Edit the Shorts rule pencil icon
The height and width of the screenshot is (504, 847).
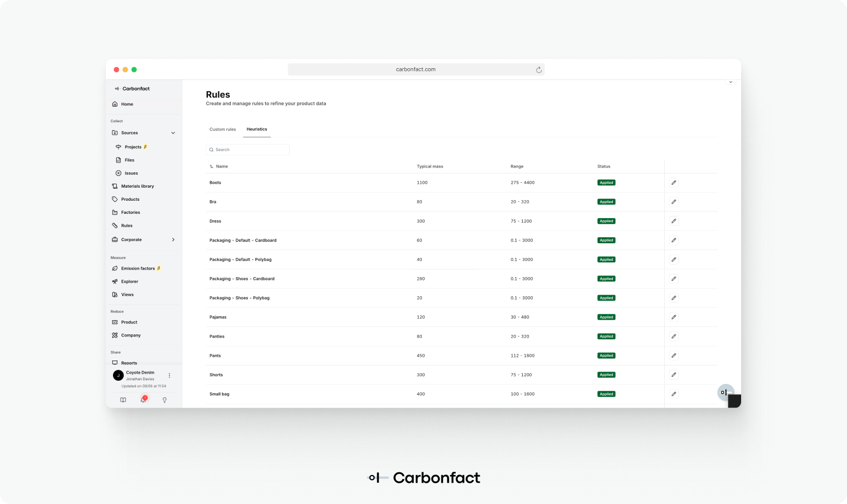[673, 375]
